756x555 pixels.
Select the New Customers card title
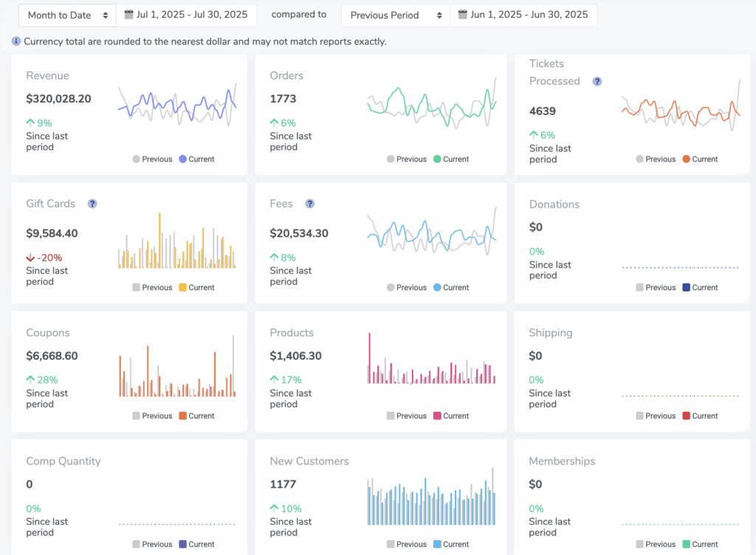(x=309, y=461)
